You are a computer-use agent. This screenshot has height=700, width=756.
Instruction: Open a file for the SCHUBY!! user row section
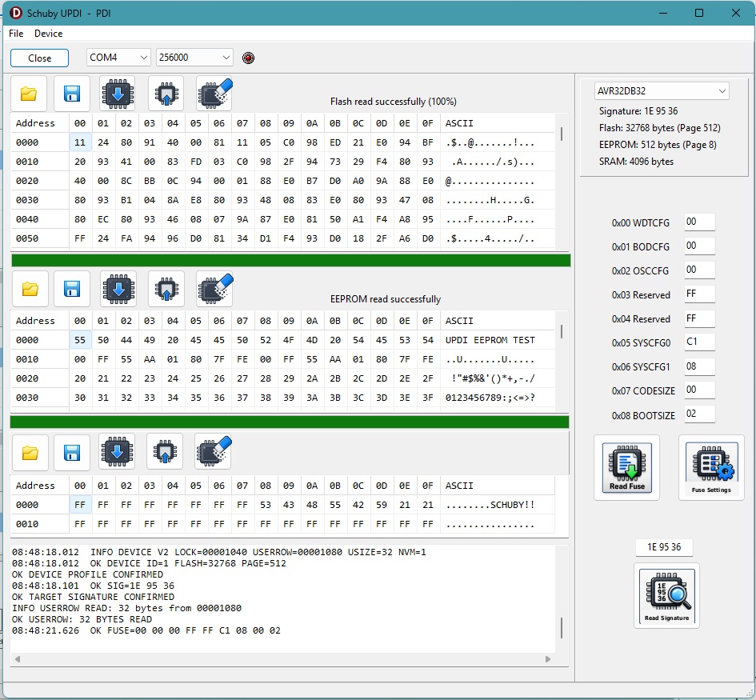[x=30, y=453]
